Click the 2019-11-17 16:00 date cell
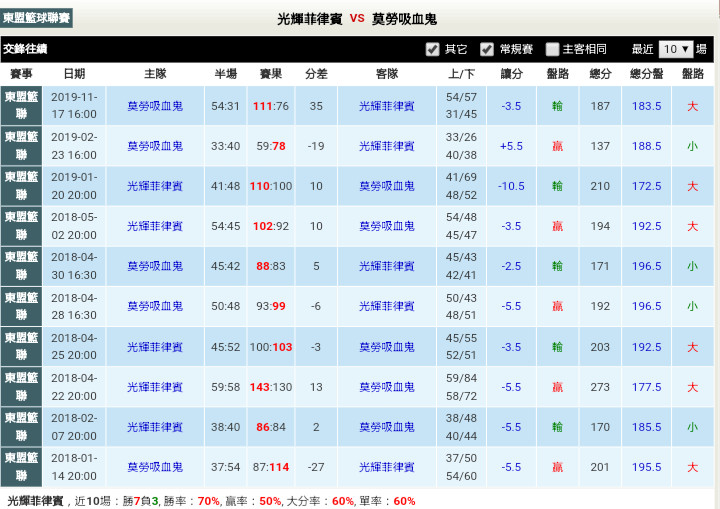This screenshot has width=720, height=509. point(74,106)
